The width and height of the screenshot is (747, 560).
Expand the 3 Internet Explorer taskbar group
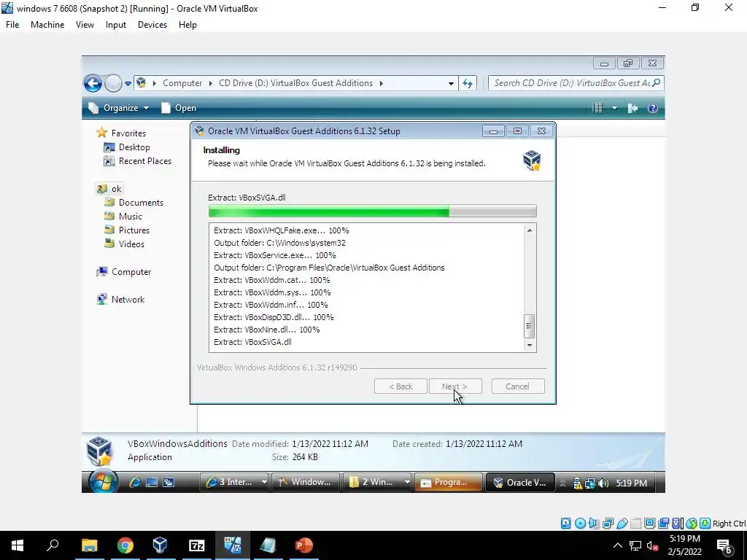tap(264, 483)
